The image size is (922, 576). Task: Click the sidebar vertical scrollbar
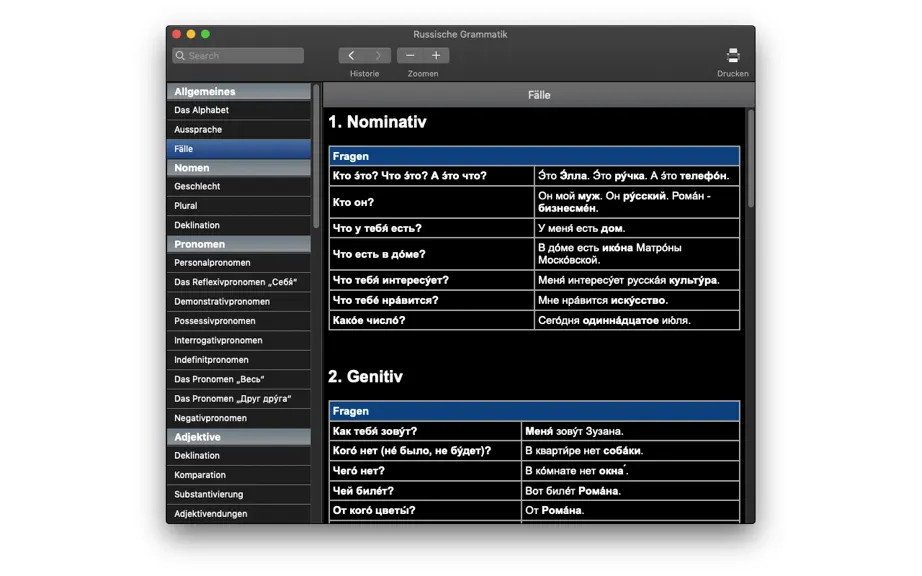tap(316, 156)
